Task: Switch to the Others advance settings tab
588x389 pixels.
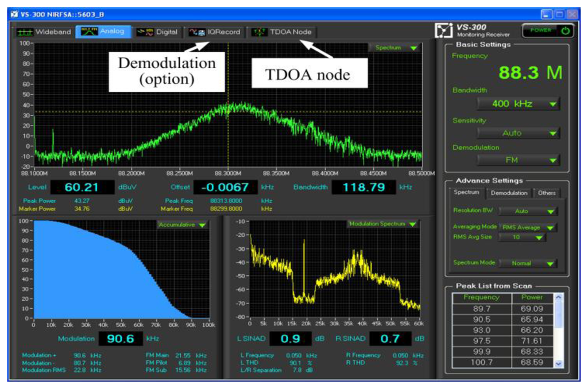Action: [546, 193]
